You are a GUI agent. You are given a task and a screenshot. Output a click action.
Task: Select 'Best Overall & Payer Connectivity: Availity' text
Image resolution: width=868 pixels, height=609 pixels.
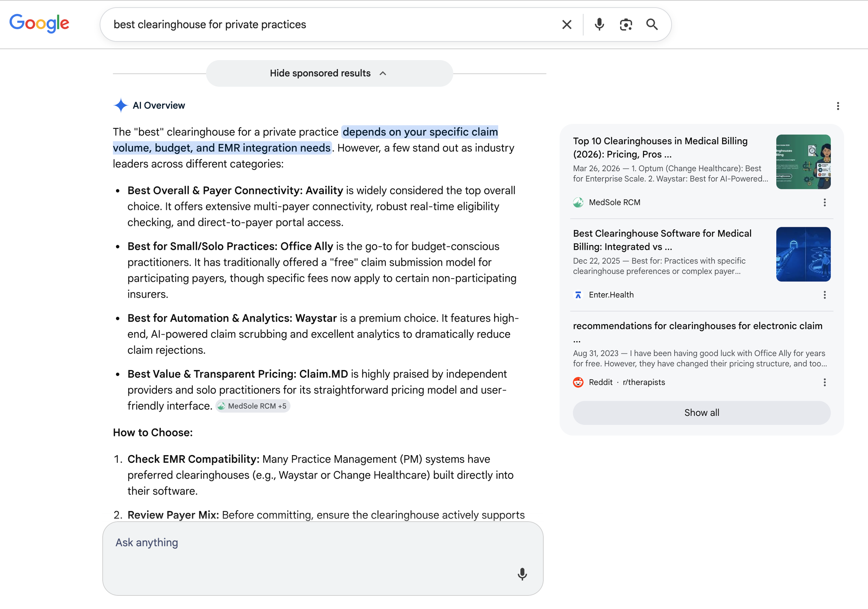235,191
